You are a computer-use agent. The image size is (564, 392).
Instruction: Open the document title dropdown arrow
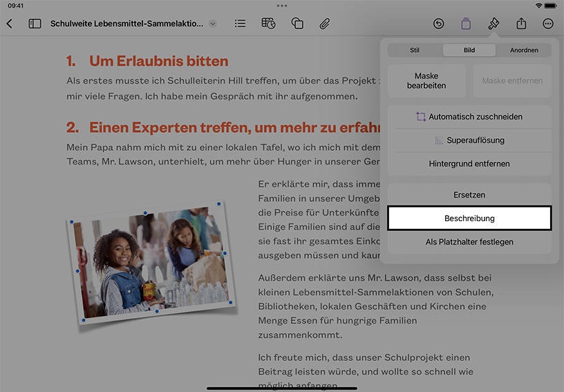click(x=213, y=24)
